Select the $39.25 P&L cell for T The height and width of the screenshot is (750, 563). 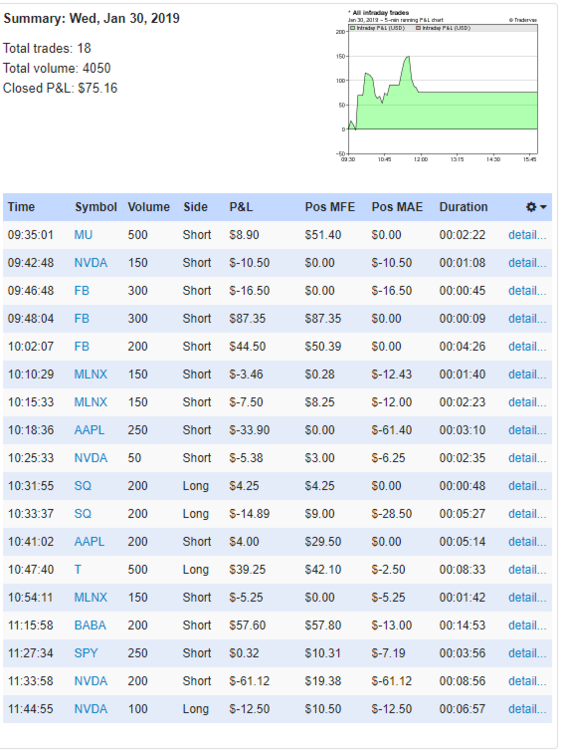(247, 570)
